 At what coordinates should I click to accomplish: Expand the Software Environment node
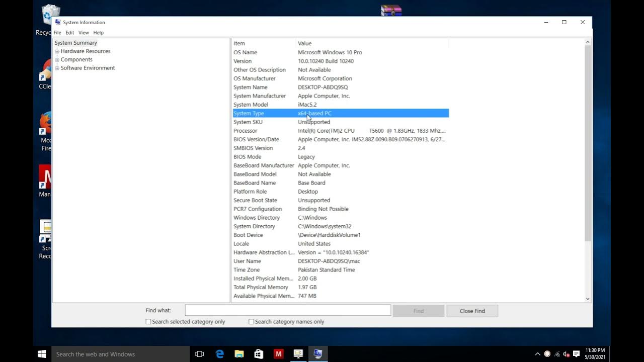pos(57,68)
